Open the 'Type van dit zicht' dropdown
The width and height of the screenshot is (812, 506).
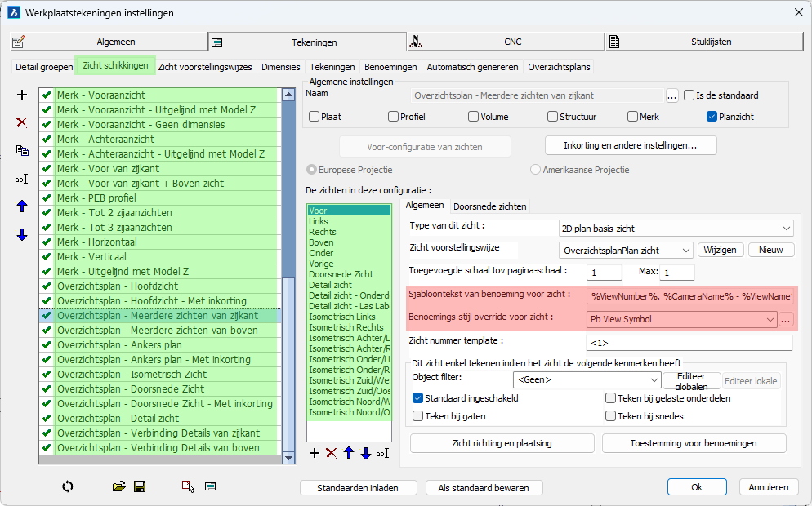[676, 228]
